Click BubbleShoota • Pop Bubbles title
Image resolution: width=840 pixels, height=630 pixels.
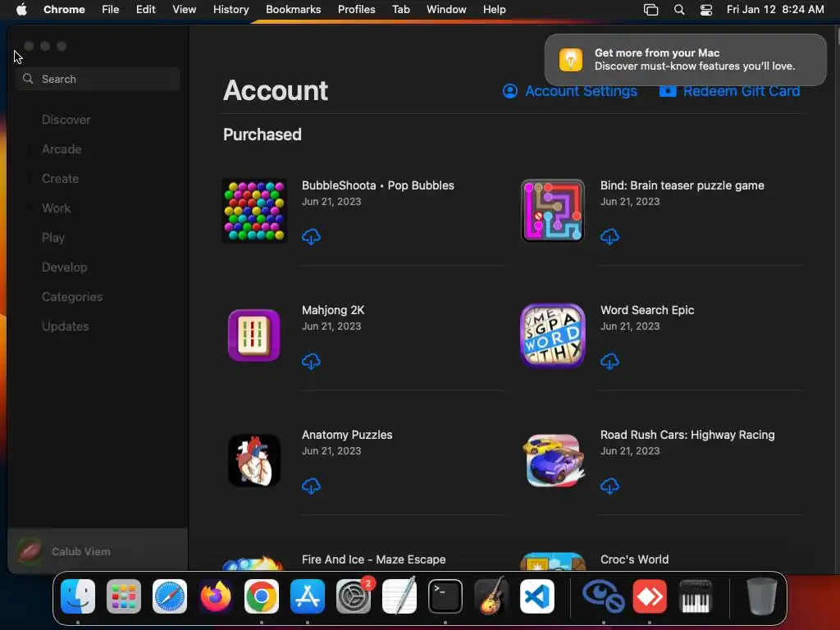377,185
